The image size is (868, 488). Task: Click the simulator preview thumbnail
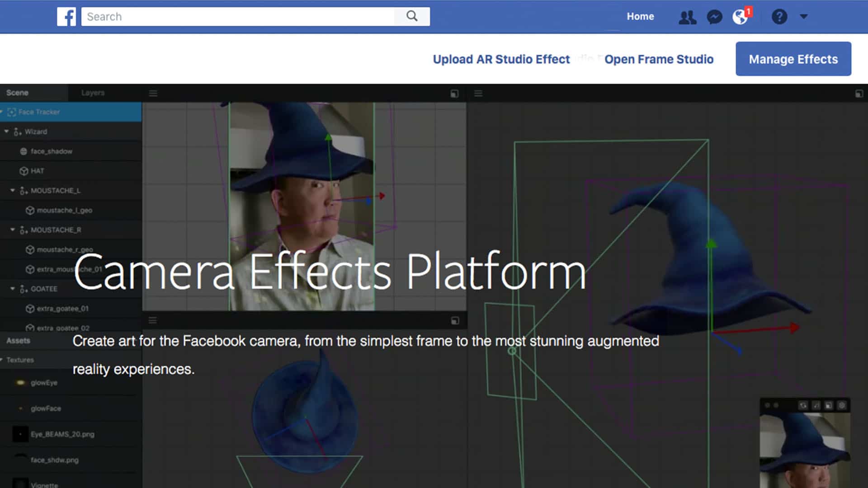tap(805, 450)
